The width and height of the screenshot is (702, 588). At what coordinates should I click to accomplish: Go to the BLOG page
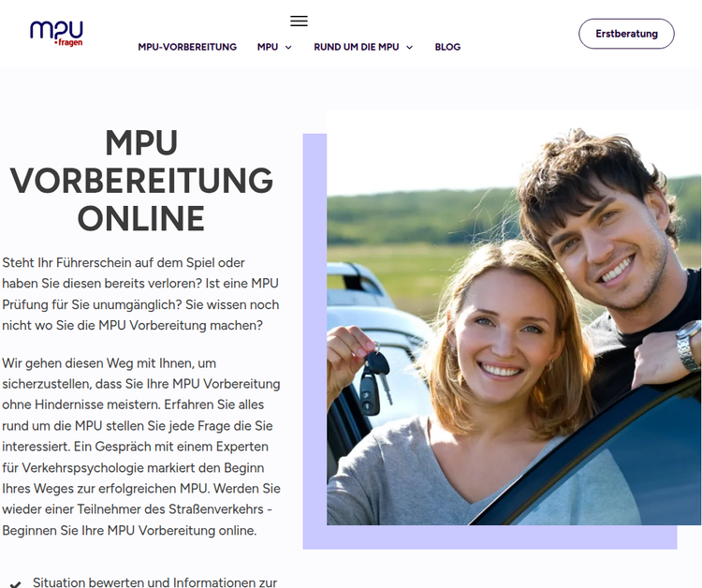tap(447, 47)
